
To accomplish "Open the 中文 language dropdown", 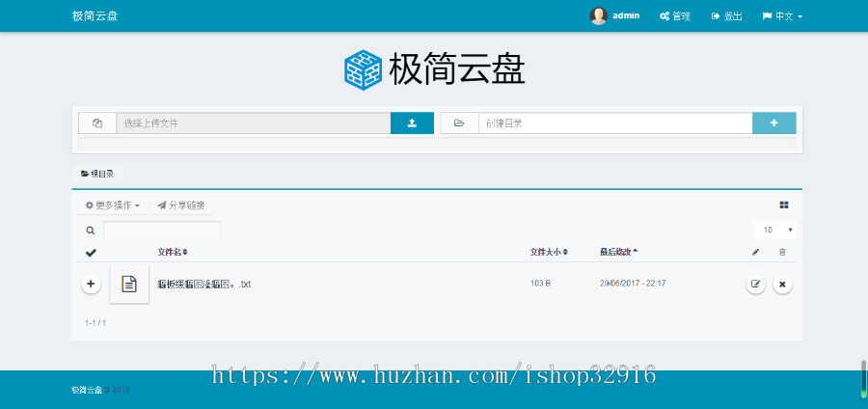I will coord(782,16).
